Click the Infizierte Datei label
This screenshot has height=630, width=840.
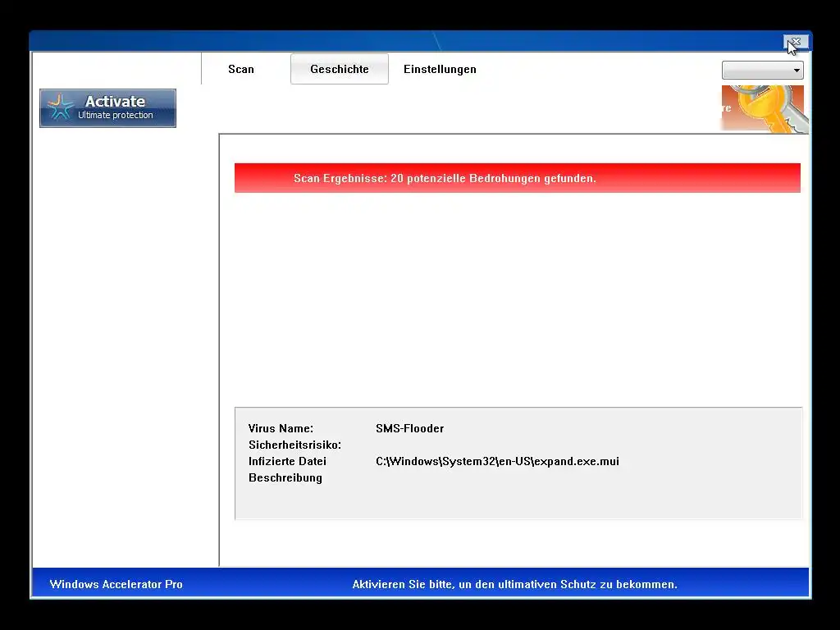pos(287,461)
